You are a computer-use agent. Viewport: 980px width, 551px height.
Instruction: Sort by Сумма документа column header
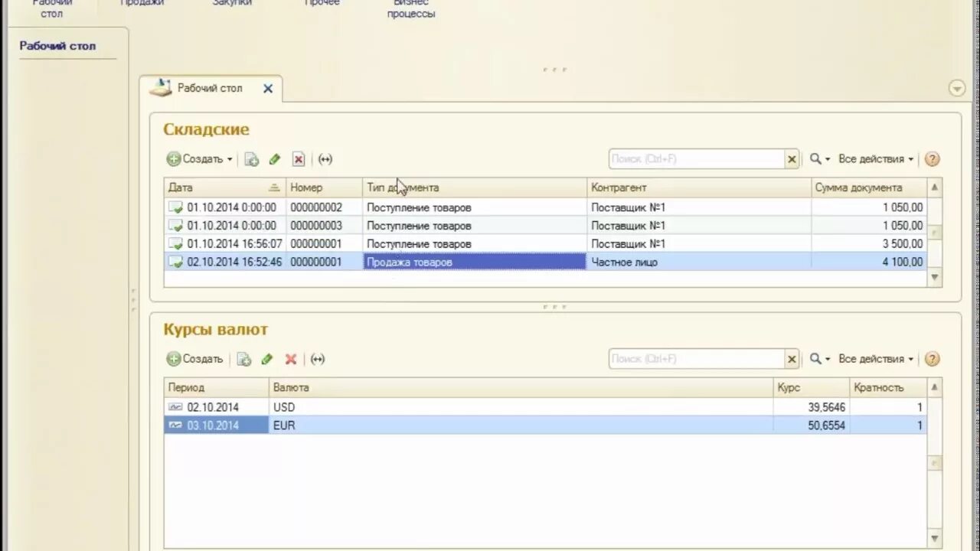click(x=869, y=187)
